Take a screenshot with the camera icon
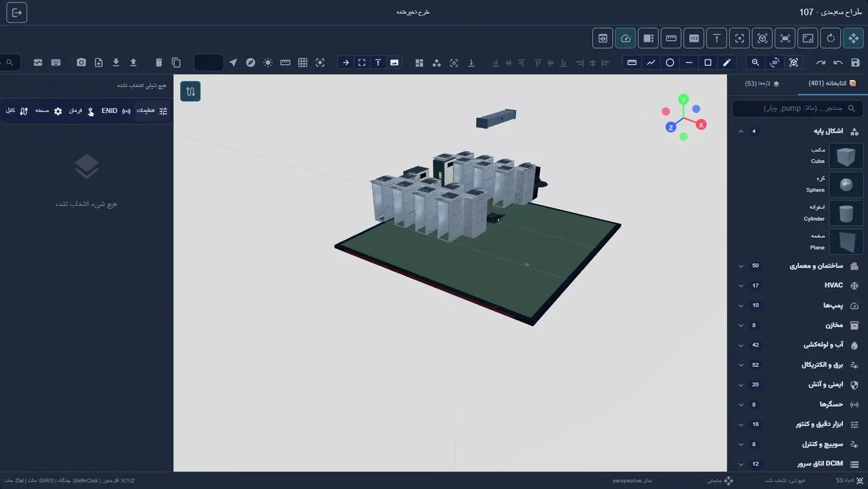Image resolution: width=868 pixels, height=489 pixels. tap(81, 63)
